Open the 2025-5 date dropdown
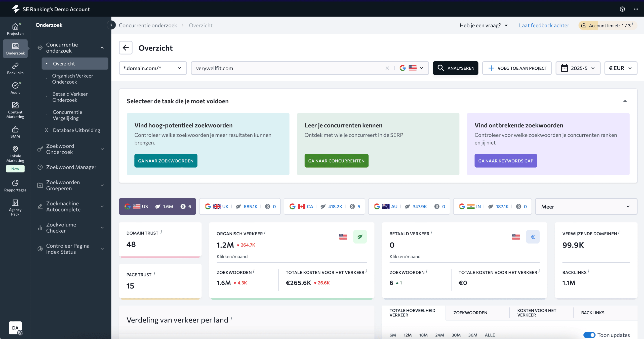This screenshot has height=339, width=644. pyautogui.click(x=578, y=68)
